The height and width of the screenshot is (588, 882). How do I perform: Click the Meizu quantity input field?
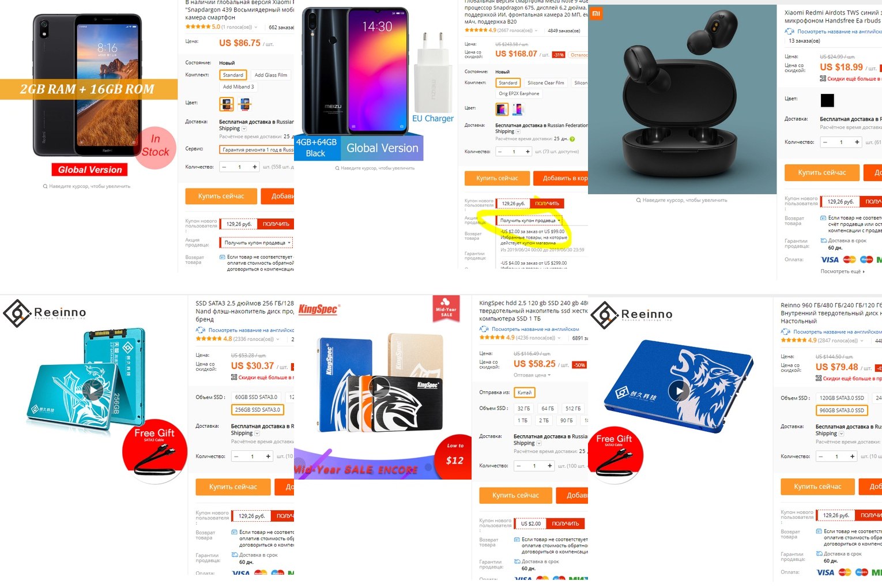514,152
